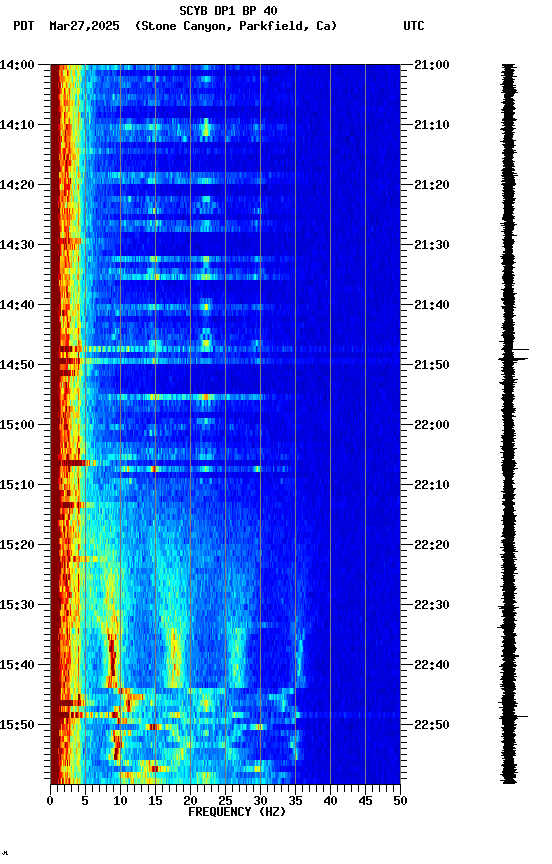This screenshot has height=864, width=552.
Task: Click the "21:30" UTC time label
Action: [432, 245]
